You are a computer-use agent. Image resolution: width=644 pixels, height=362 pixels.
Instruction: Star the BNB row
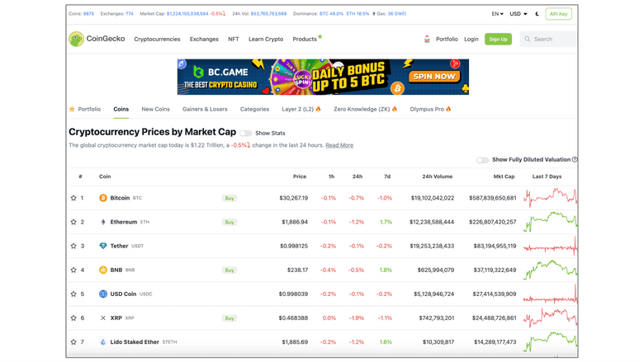(73, 270)
